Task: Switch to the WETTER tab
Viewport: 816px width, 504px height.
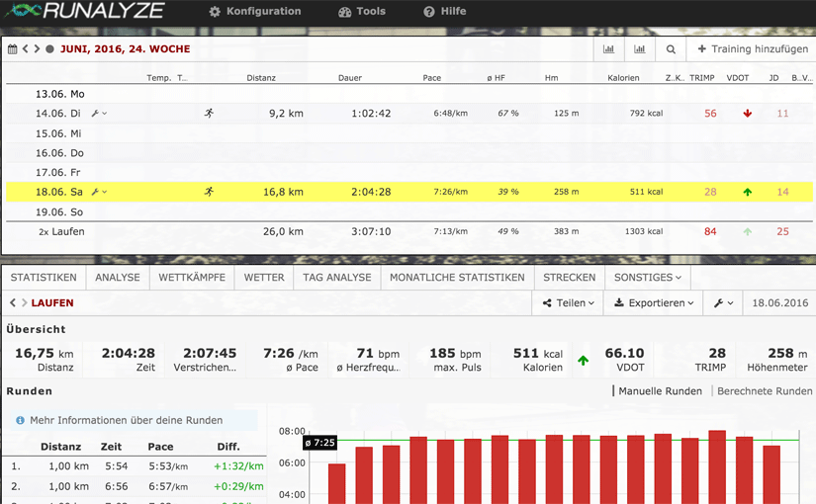Action: pyautogui.click(x=264, y=278)
